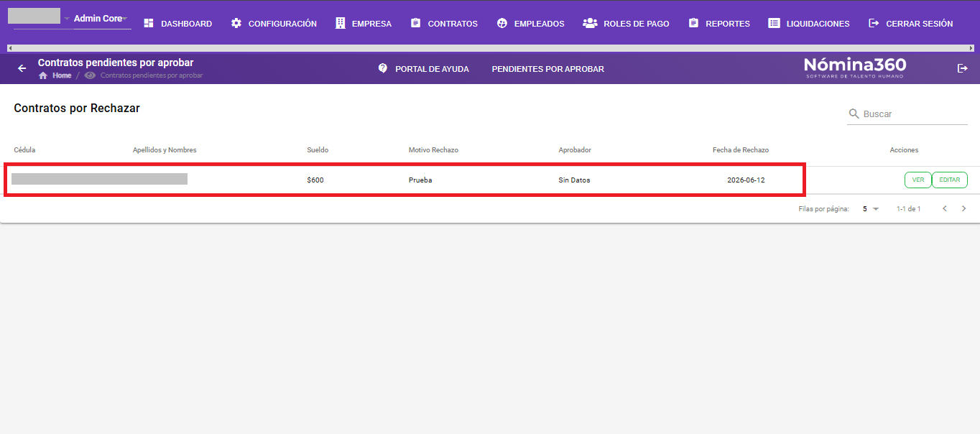Click the Empresa building icon
Image resolution: width=980 pixels, height=434 pixels.
tap(341, 24)
